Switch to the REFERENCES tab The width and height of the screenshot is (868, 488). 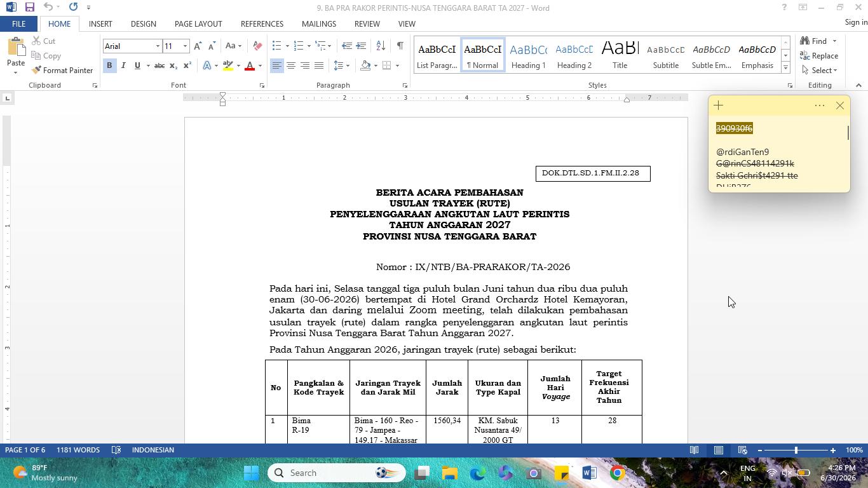pos(262,24)
